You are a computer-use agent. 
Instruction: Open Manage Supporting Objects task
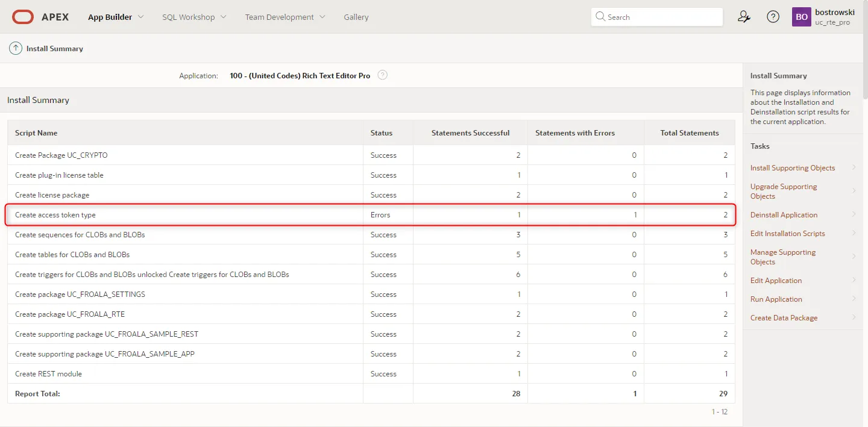783,257
